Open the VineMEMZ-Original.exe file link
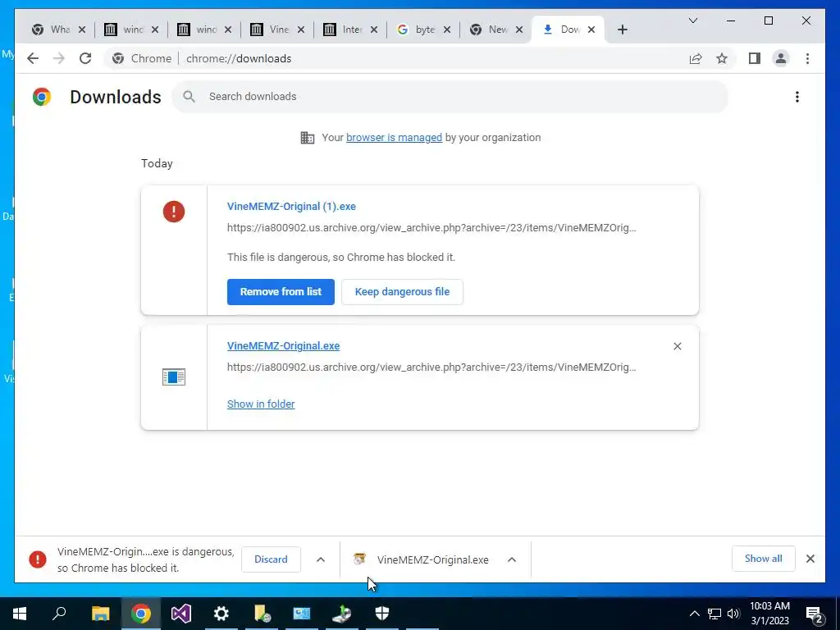 click(x=283, y=346)
